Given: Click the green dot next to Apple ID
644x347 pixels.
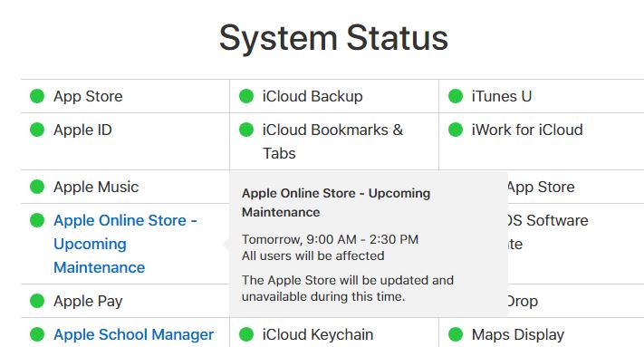Looking at the screenshot, I should 37,130.
